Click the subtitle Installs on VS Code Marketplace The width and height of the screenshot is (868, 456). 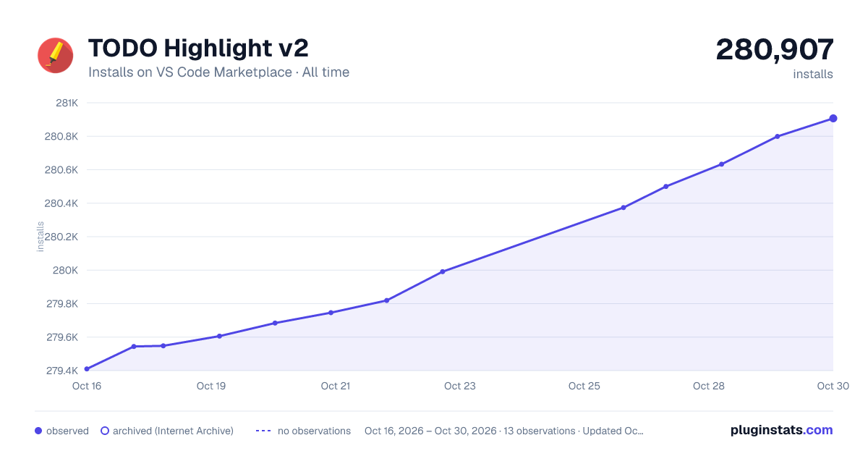(x=190, y=72)
